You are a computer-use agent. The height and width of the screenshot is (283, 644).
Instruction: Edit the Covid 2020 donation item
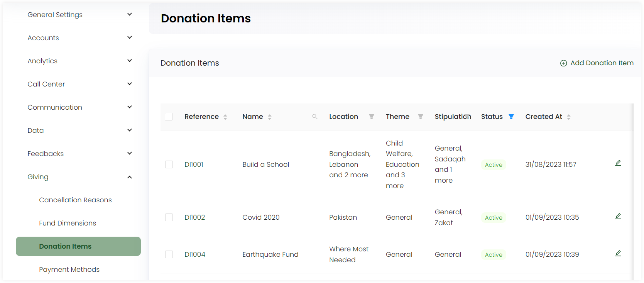(618, 217)
